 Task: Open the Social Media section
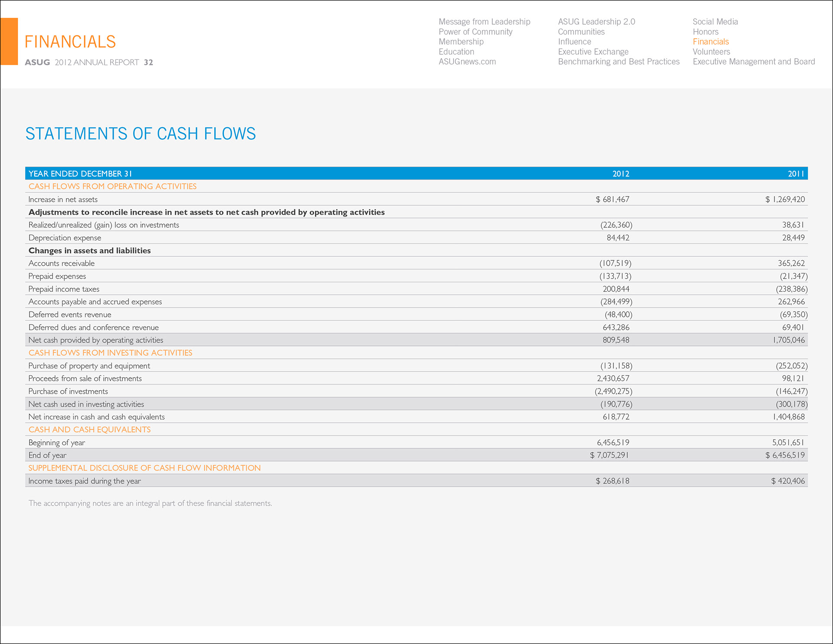pos(715,22)
